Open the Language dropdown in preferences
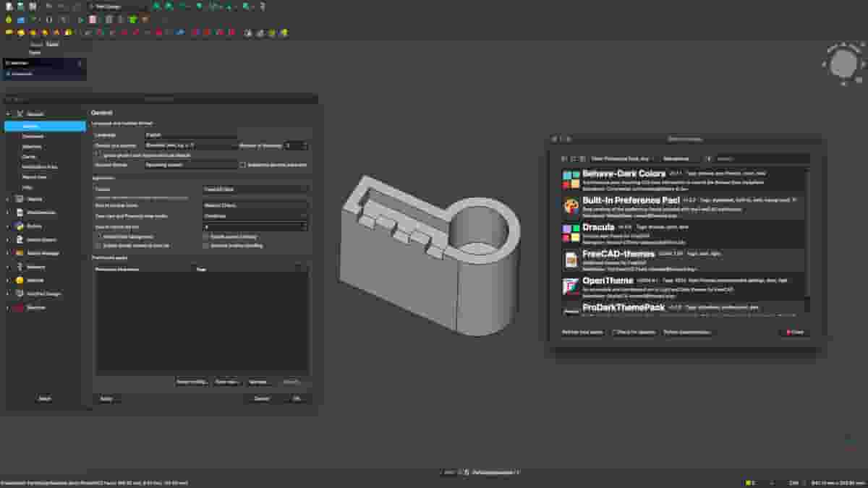Screen dimensions: 868x488 tap(191, 135)
